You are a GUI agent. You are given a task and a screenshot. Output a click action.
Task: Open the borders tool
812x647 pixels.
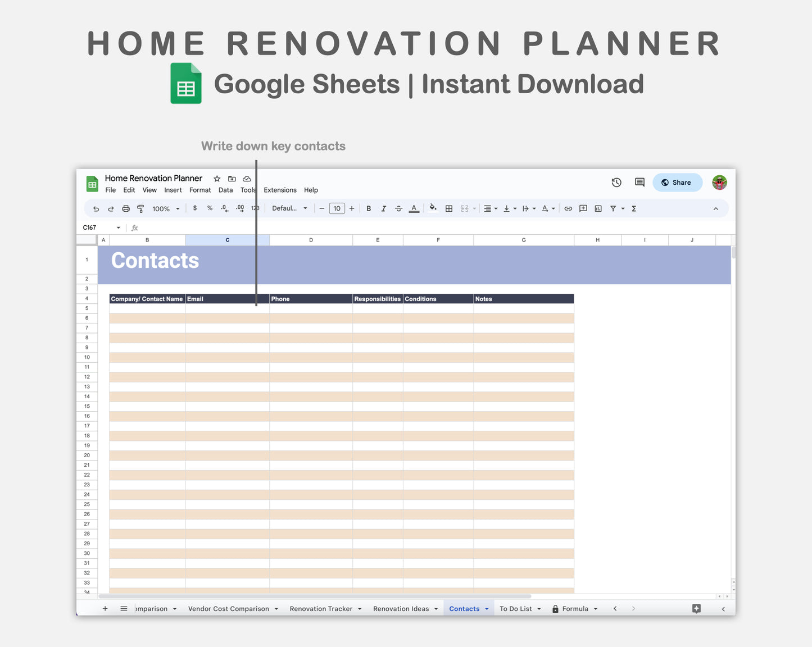[x=449, y=208]
